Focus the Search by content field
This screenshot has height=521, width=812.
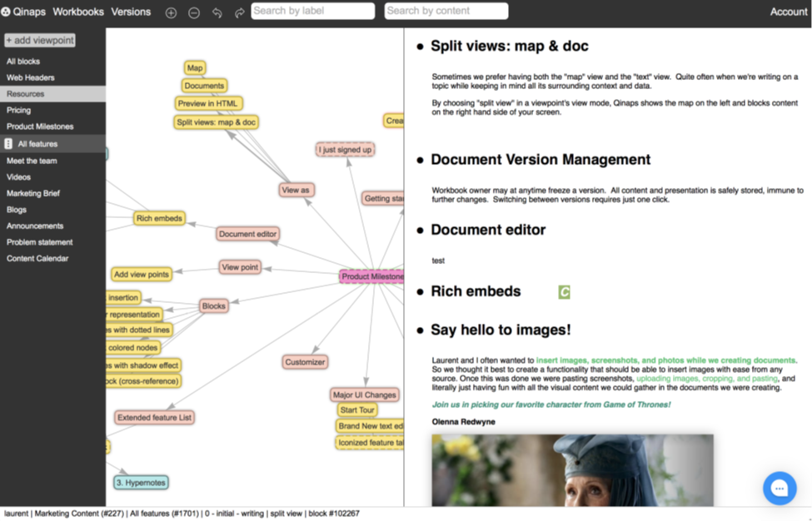click(446, 11)
